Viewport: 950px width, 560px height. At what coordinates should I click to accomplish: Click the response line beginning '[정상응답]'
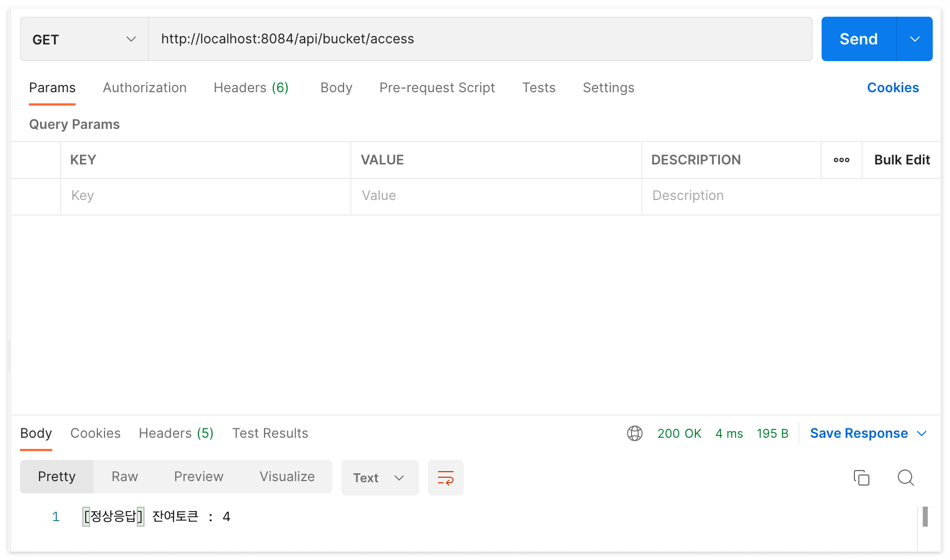coord(156,517)
